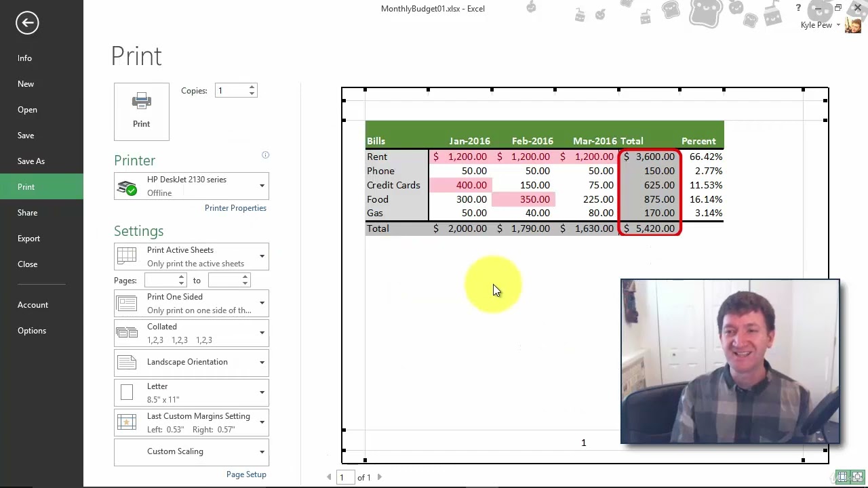
Task: Click the Copies number field
Action: tap(231, 91)
